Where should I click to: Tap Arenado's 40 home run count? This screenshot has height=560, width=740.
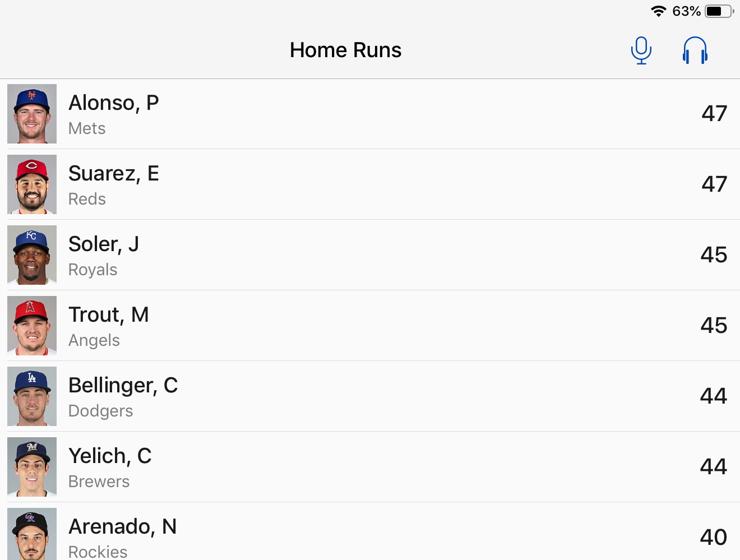click(x=714, y=537)
